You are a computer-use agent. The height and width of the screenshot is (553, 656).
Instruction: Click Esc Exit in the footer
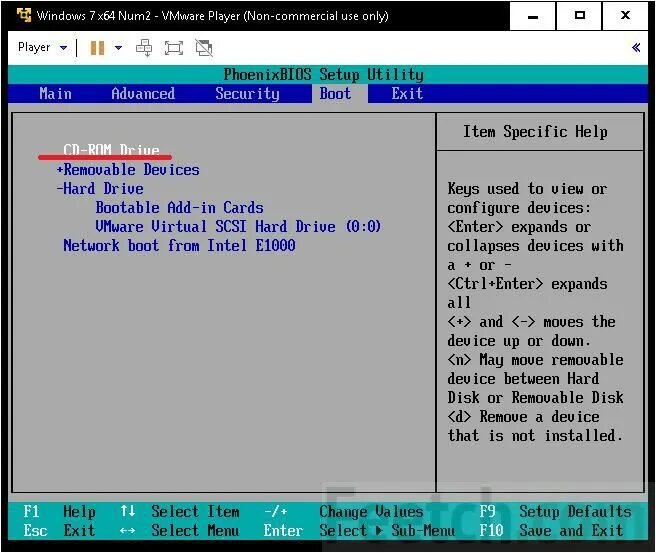pos(59,530)
